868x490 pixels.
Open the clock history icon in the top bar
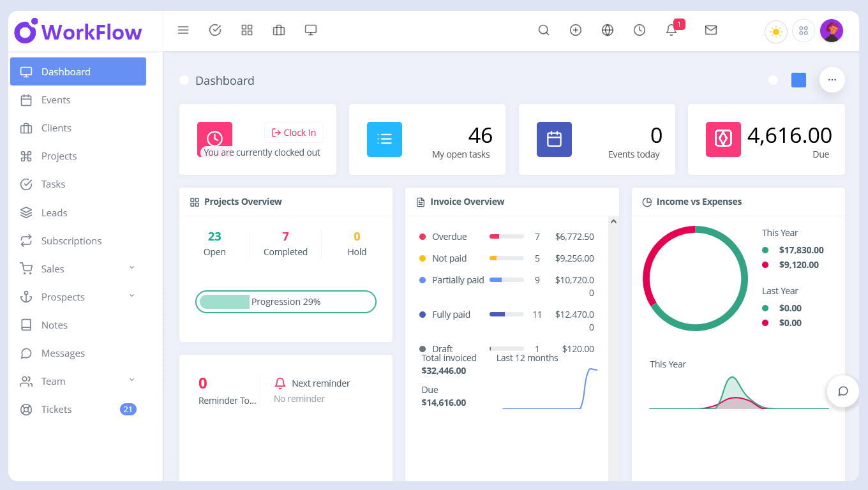point(639,30)
